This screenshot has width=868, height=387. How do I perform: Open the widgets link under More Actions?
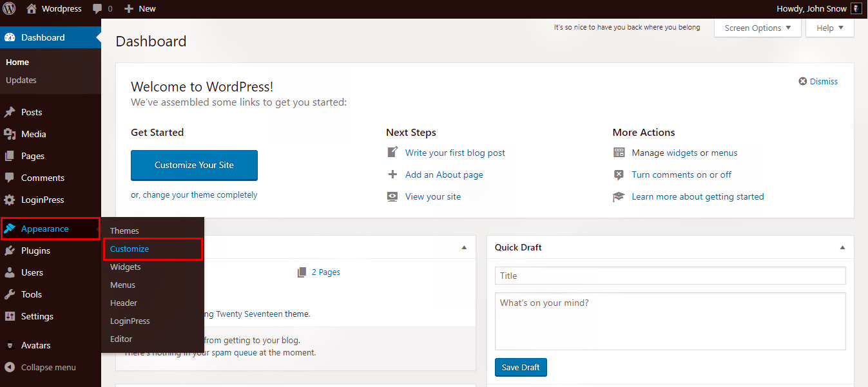click(682, 153)
